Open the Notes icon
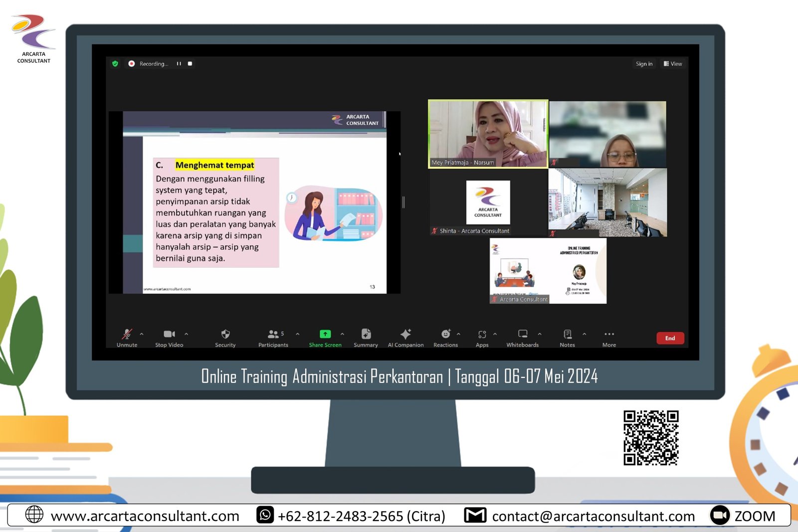 click(568, 334)
